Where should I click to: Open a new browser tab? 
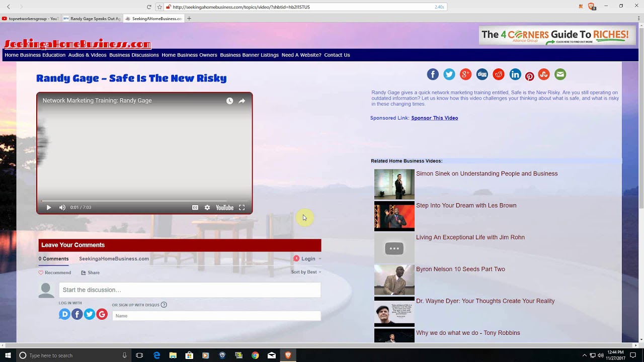189,19
